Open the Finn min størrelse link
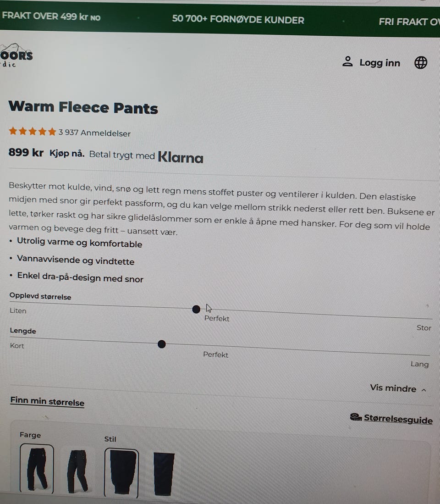440x504 pixels. [47, 401]
